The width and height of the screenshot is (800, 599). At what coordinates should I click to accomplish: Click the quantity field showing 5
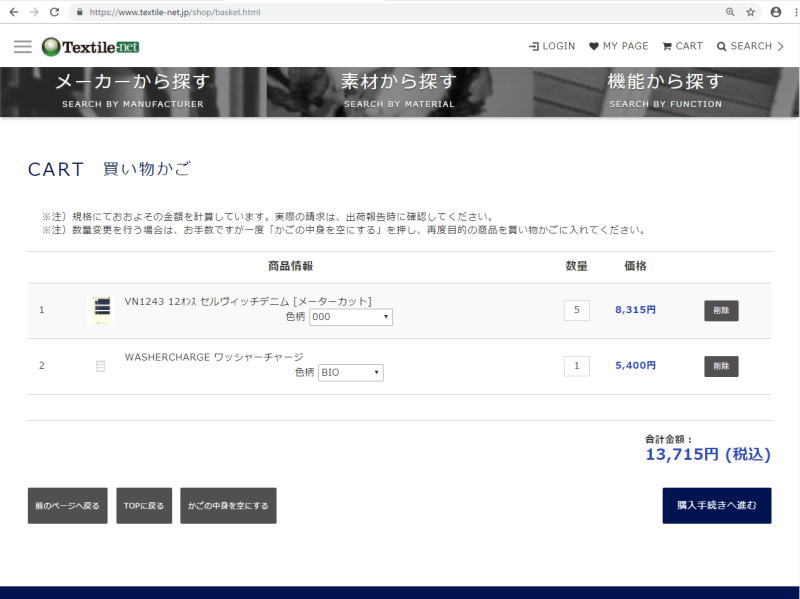[x=577, y=310]
